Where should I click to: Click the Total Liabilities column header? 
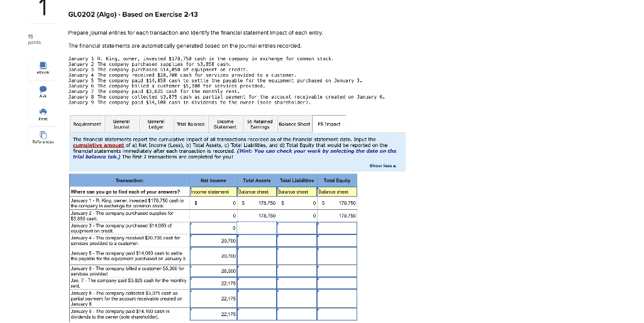pos(297,180)
